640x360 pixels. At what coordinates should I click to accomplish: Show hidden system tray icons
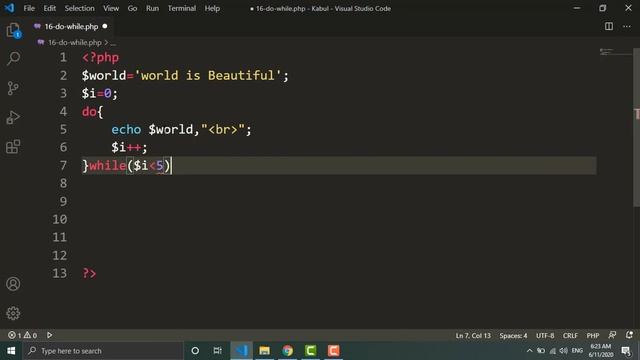click(x=529, y=351)
